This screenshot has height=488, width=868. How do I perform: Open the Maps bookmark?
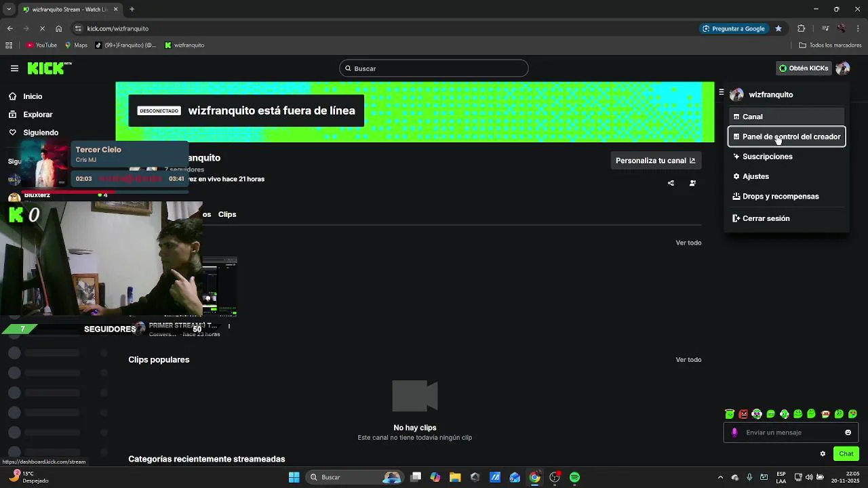click(76, 45)
